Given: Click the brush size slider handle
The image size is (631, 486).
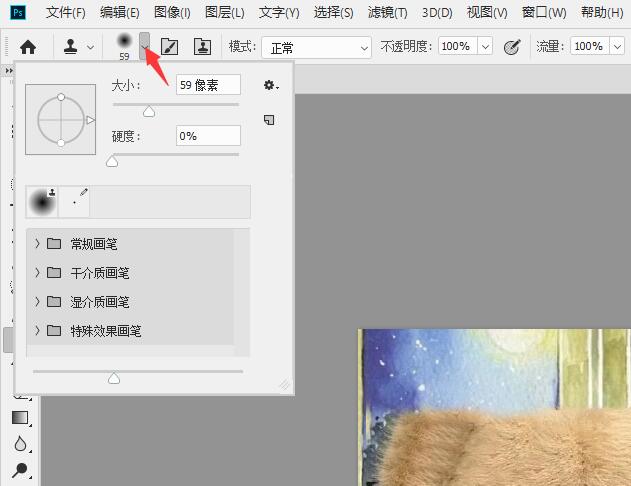Looking at the screenshot, I should (149, 111).
